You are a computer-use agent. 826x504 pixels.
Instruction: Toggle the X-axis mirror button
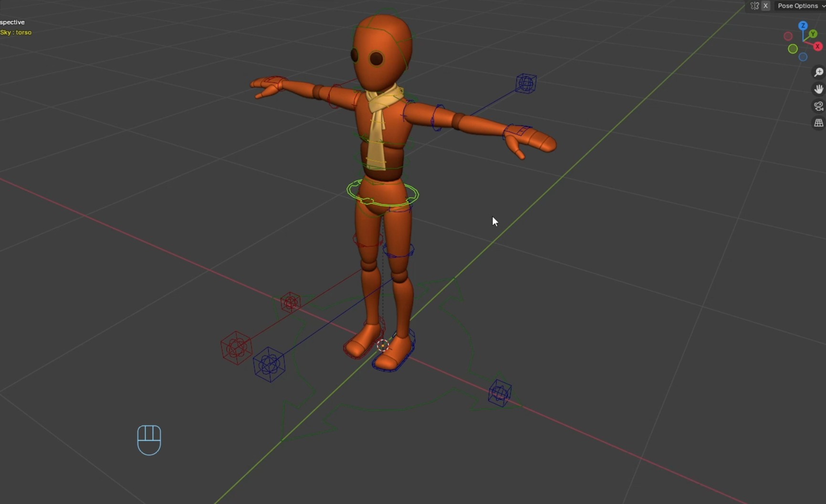point(766,6)
